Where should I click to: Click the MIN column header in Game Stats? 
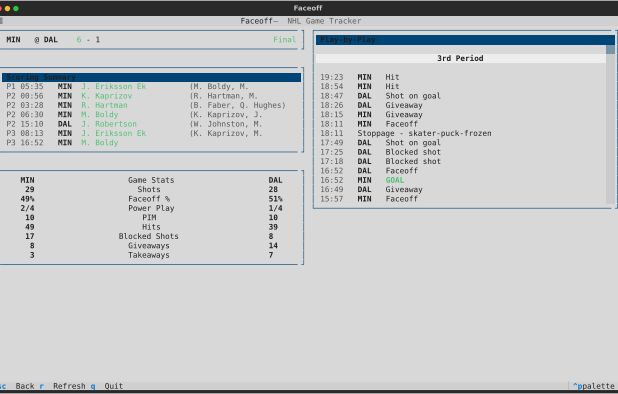[27, 180]
